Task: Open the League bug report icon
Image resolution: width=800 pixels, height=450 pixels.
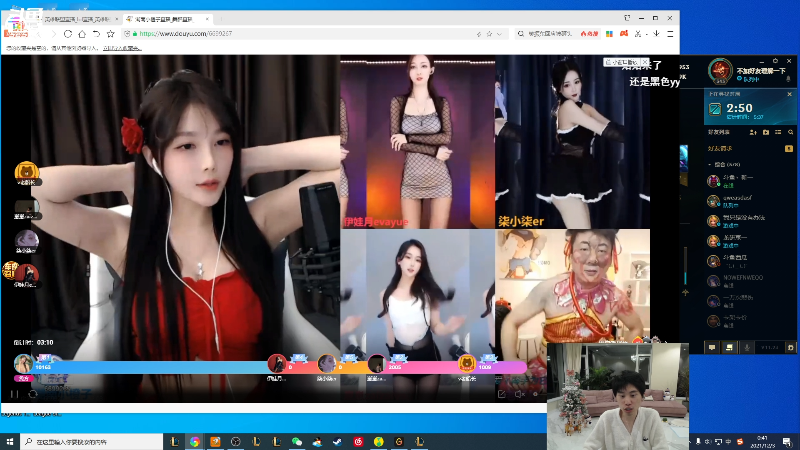Action: [790, 347]
